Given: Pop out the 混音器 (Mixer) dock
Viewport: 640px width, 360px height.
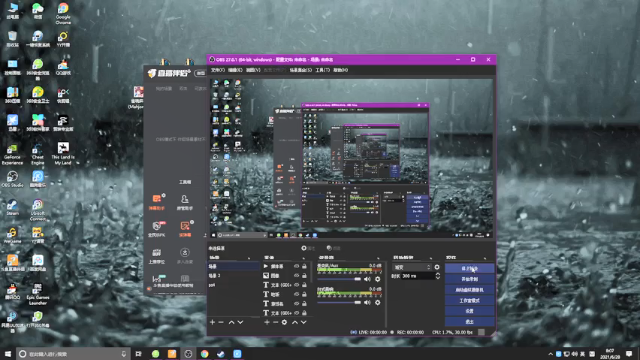Looking at the screenshot, I should tap(378, 258).
